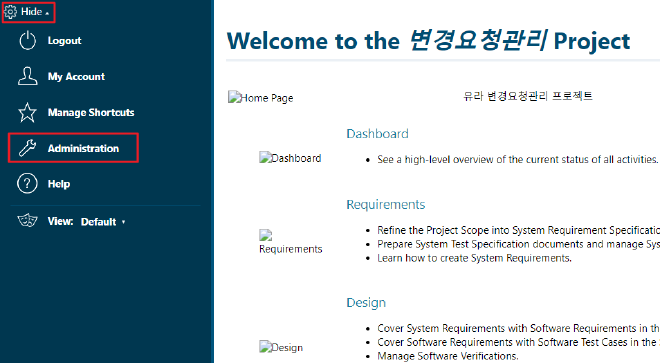
Task: Click the Home Page broken image
Action: coord(261,98)
